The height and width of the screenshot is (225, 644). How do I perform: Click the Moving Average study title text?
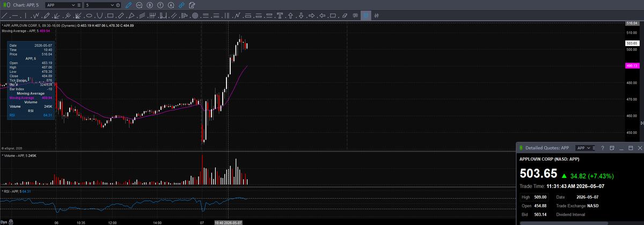tap(20, 31)
